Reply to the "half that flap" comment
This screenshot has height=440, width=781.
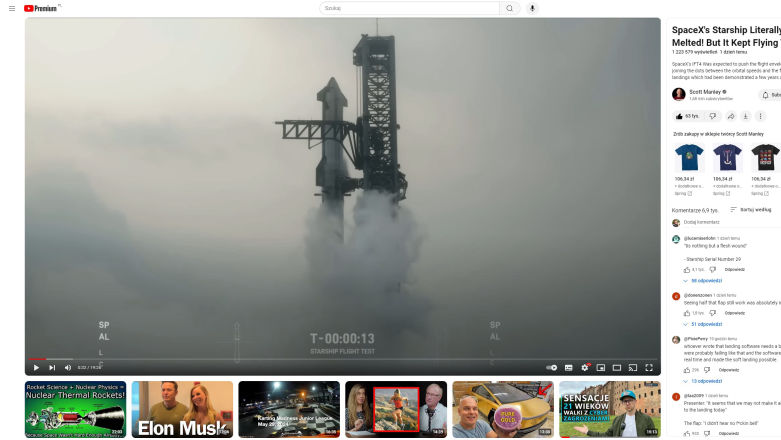click(735, 313)
